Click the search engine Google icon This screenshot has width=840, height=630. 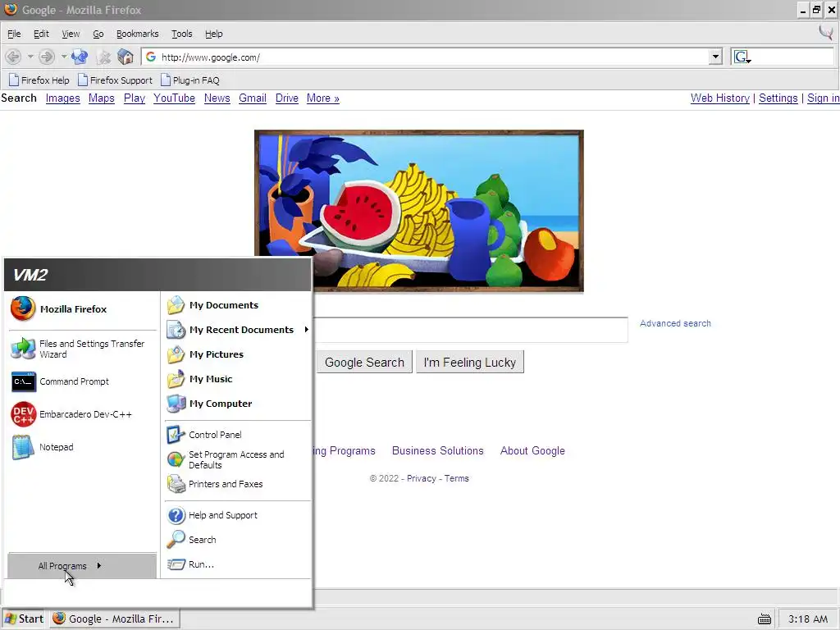pyautogui.click(x=742, y=57)
